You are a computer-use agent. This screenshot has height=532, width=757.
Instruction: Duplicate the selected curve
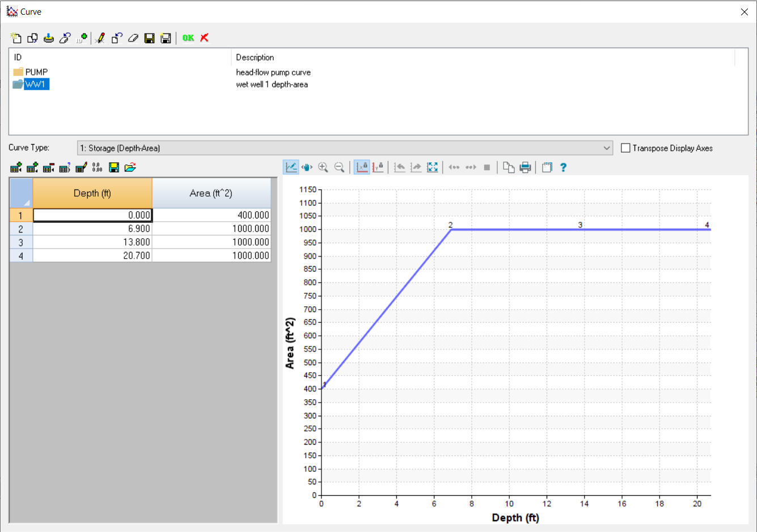[32, 38]
